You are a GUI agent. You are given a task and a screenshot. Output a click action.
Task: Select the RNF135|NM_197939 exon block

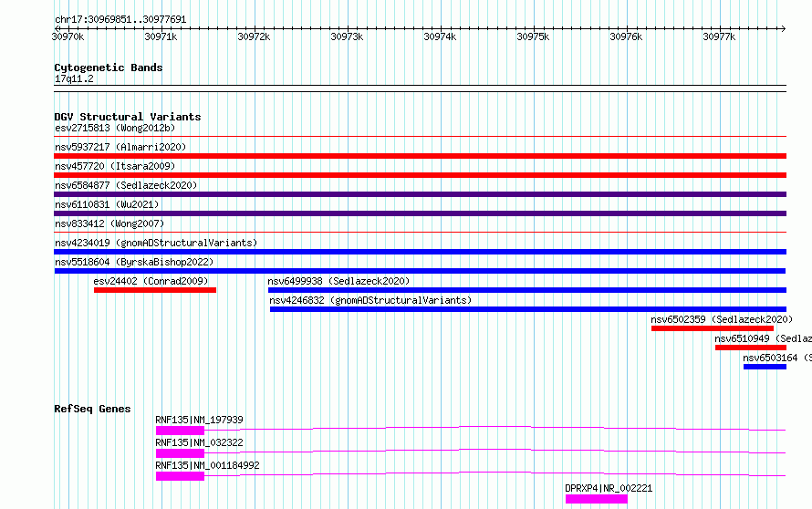[180, 431]
